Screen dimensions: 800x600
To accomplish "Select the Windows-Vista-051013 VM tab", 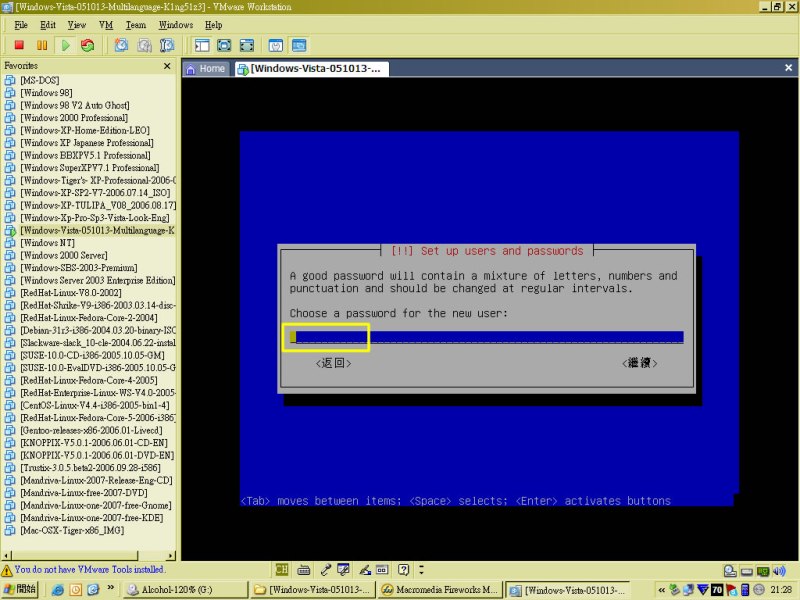I will click(312, 69).
